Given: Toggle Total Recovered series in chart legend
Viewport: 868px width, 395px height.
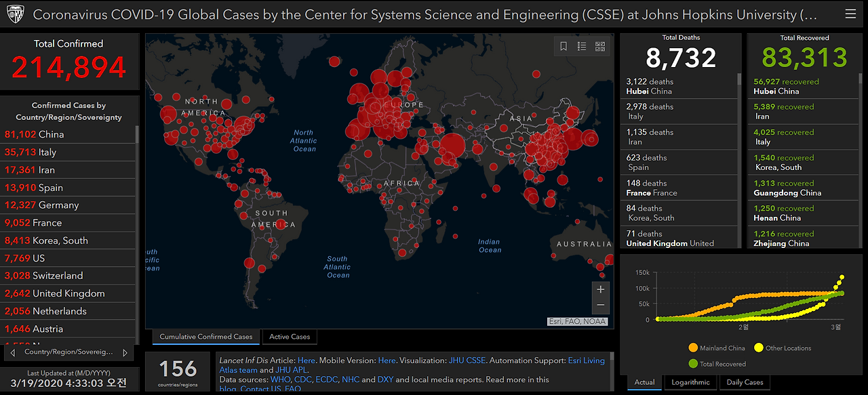Looking at the screenshot, I should 717,364.
